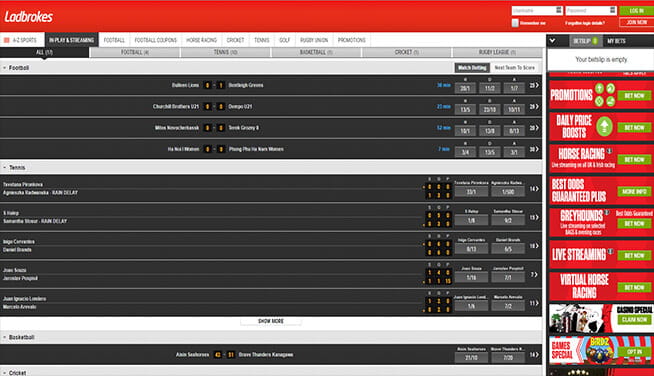Open the Horse Racing navigation tab
Image resolution: width=654 pixels, height=376 pixels.
coord(201,40)
